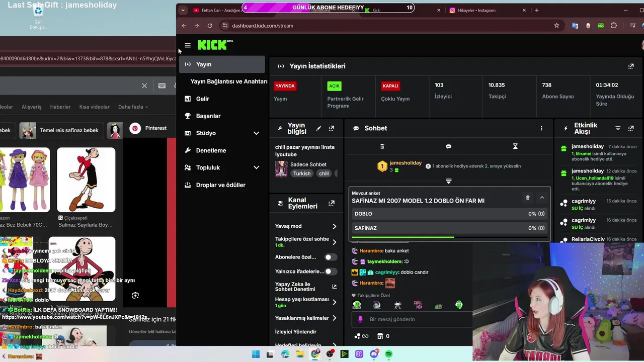The image size is (644, 362).
Task: Open the browser extensions puzzle icon
Action: [x=614, y=26]
